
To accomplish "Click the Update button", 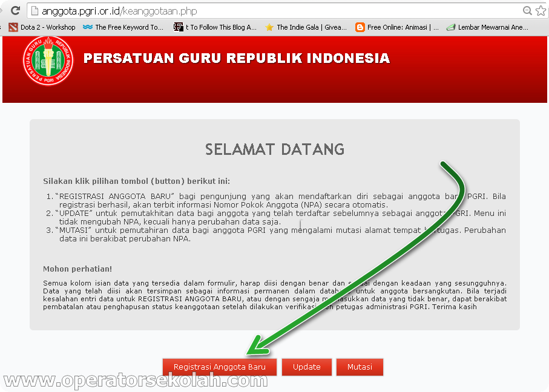I will (307, 367).
